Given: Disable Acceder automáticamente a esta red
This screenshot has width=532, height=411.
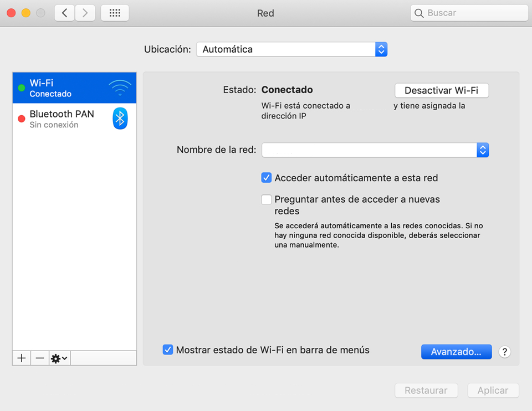Looking at the screenshot, I should 266,178.
